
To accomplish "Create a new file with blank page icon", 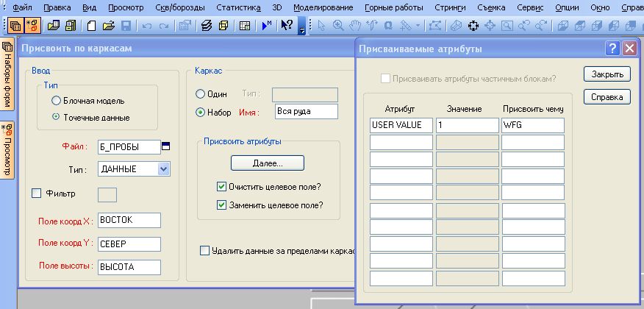I will [x=92, y=26].
